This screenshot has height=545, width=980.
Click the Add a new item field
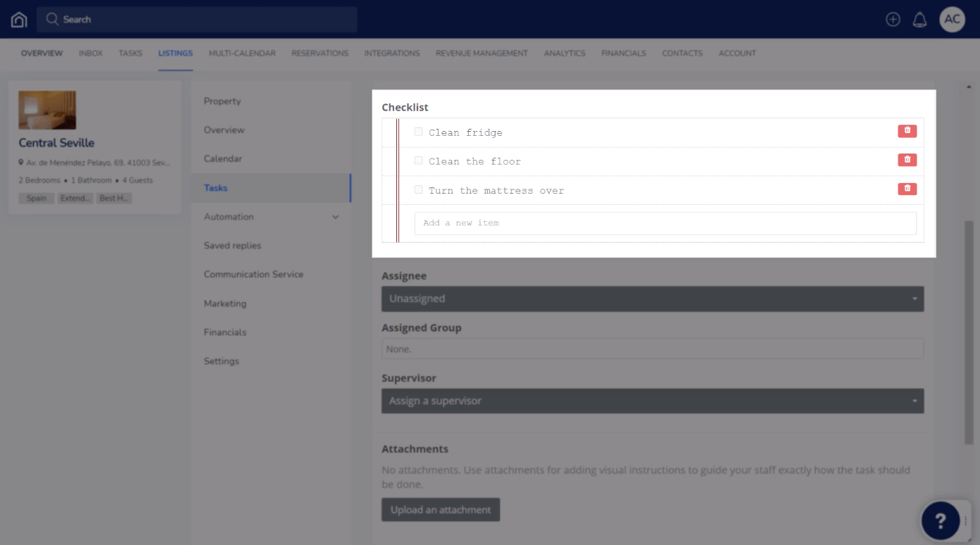[x=664, y=223]
